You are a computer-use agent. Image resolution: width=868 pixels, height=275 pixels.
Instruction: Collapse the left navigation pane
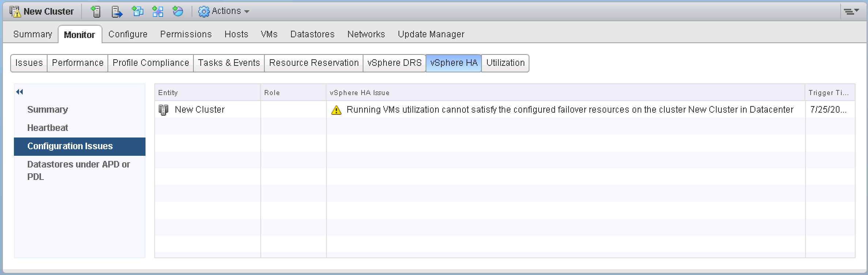pos(20,92)
